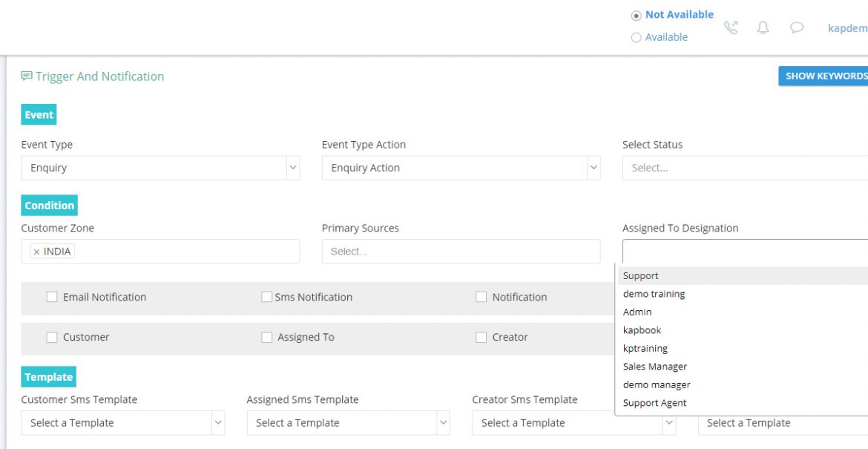Select the Not Available radio button
This screenshot has height=449, width=868.
click(x=636, y=16)
